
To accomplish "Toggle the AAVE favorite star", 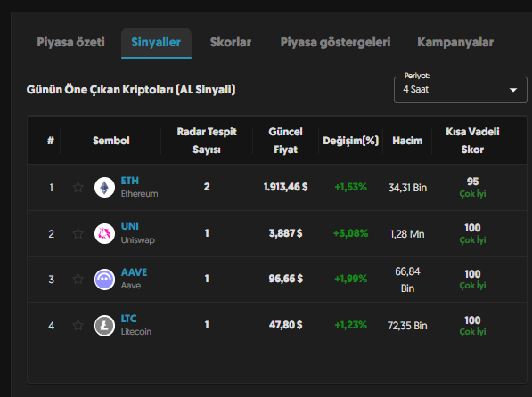I will (78, 279).
